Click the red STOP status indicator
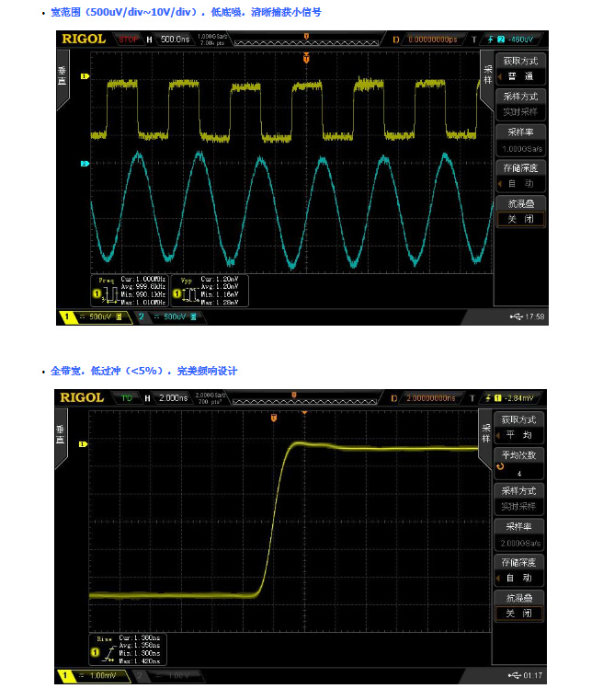The image size is (603, 700). click(127, 40)
